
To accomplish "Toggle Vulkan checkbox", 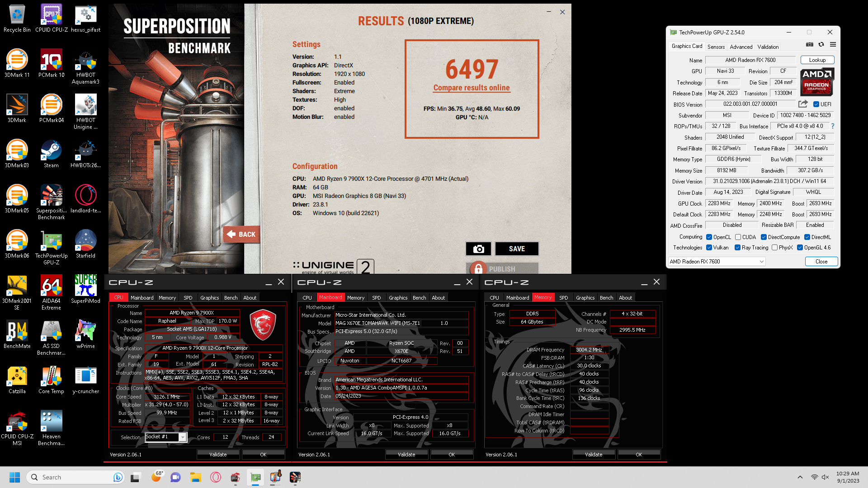I will click(709, 248).
